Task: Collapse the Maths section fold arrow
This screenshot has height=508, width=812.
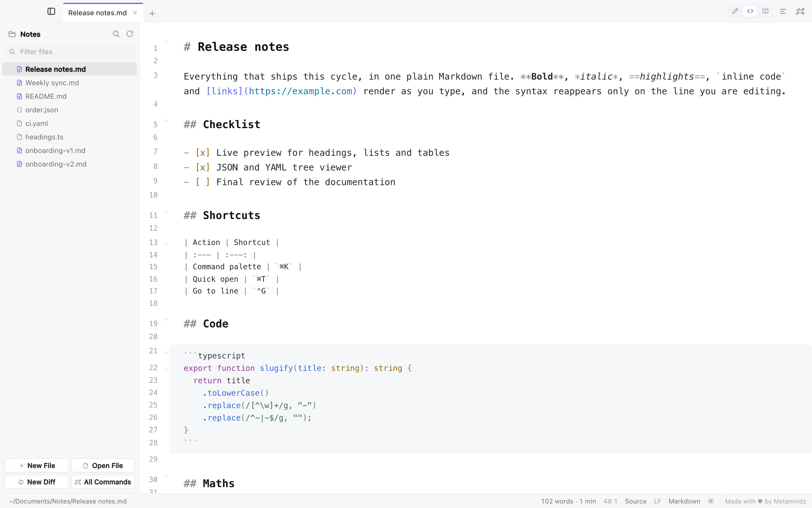Action: [166, 476]
